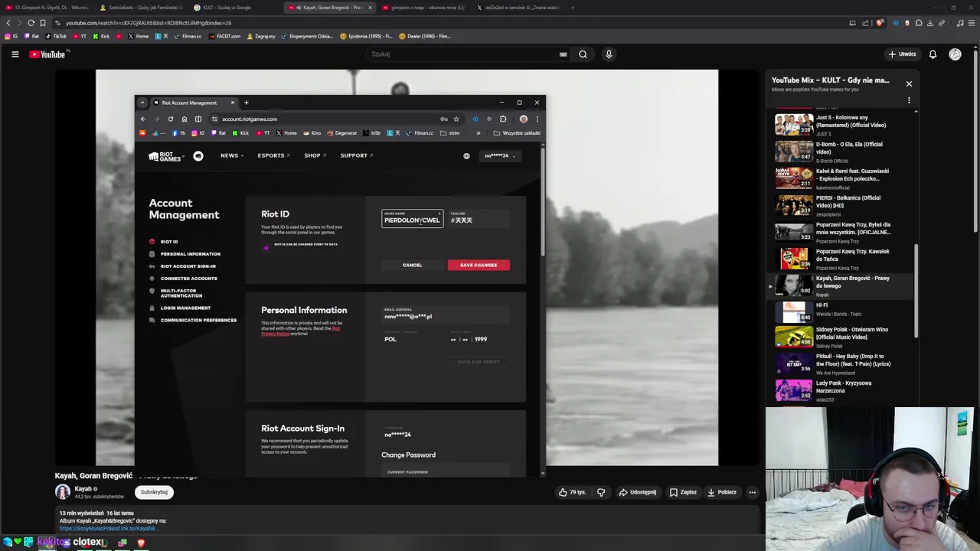The image size is (980, 551).
Task: Open the playlist three-dot options menu
Action: 909,100
